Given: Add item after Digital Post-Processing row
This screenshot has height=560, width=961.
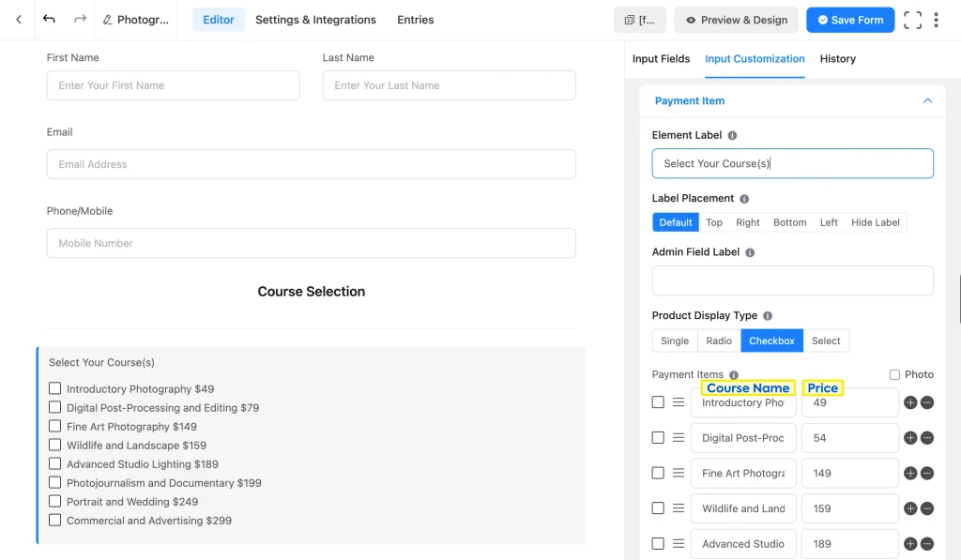Looking at the screenshot, I should 910,438.
